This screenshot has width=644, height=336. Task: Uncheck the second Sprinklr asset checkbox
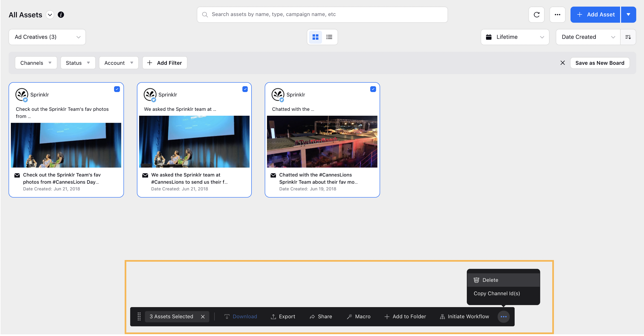coord(245,89)
